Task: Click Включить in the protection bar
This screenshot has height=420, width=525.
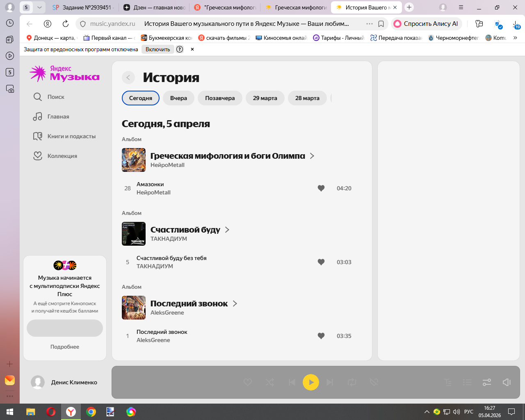Action: click(157, 49)
